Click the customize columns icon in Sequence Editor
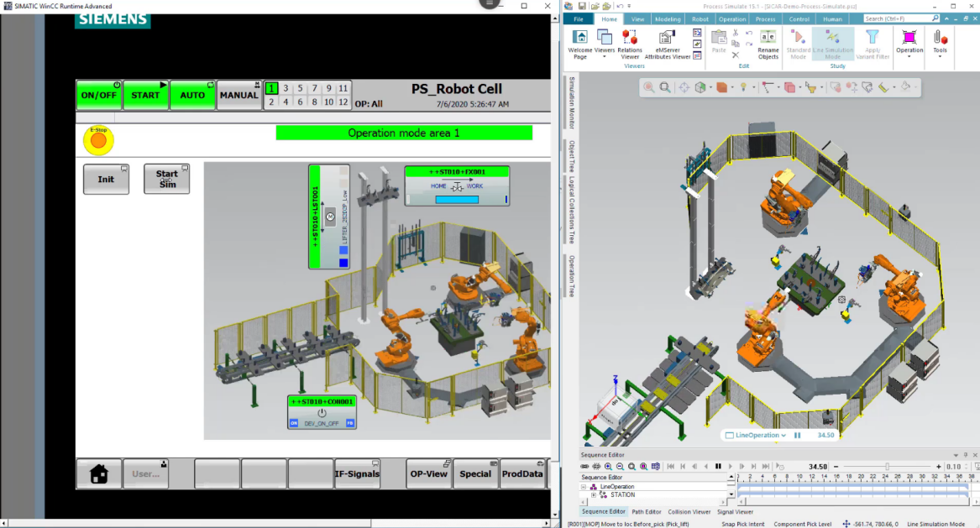This screenshot has height=528, width=980. coord(656,466)
